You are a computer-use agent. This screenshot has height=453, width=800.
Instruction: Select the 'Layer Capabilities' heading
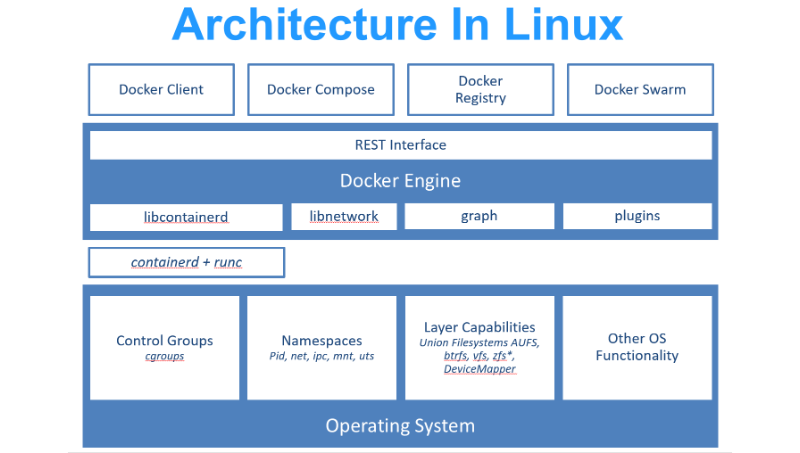[480, 327]
